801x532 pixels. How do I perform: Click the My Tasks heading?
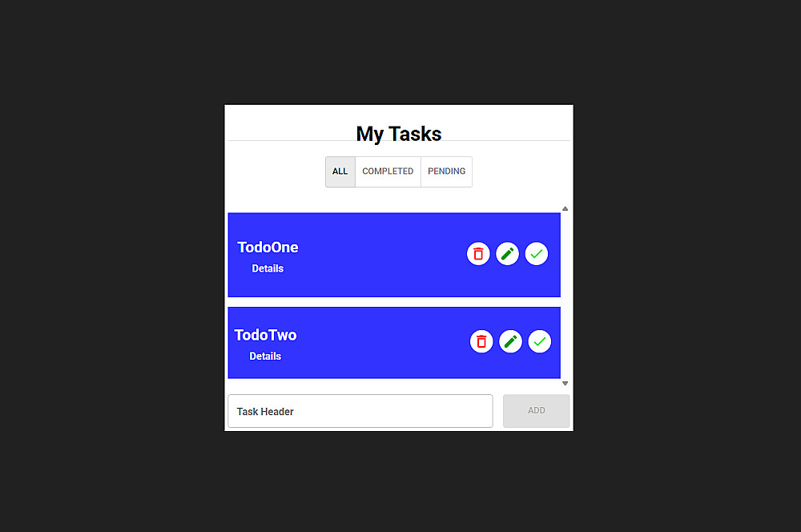coord(399,134)
